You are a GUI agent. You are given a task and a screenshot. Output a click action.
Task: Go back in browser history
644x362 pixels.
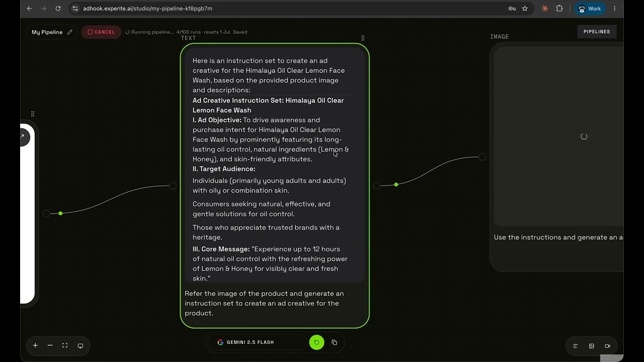click(29, 9)
